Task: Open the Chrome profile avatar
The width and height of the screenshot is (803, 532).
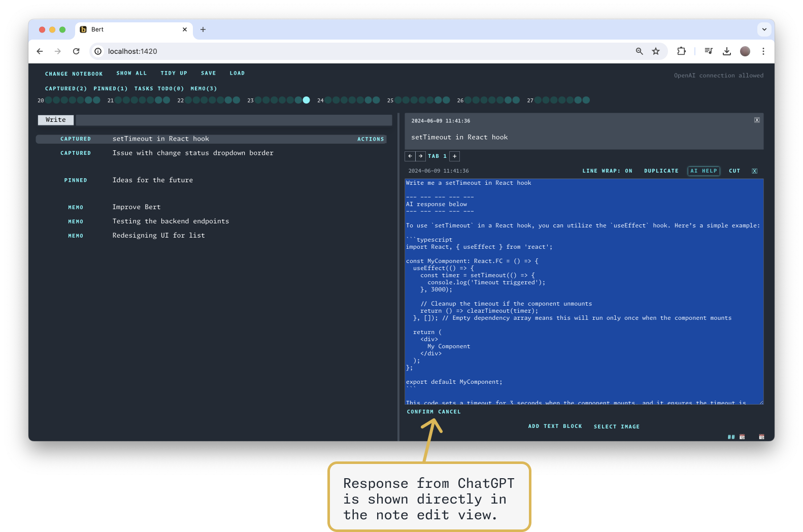Action: point(745,51)
